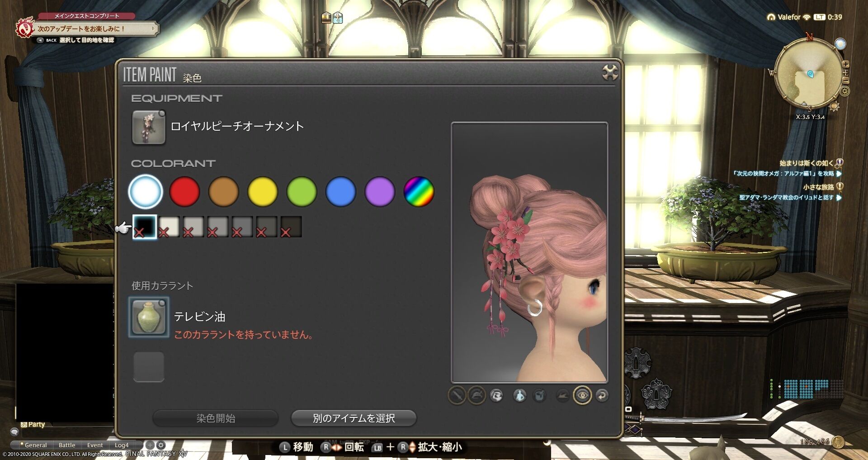Viewport: 868px width, 460px height.
Task: Click quest 小さな旅路 in duty list
Action: 818,187
